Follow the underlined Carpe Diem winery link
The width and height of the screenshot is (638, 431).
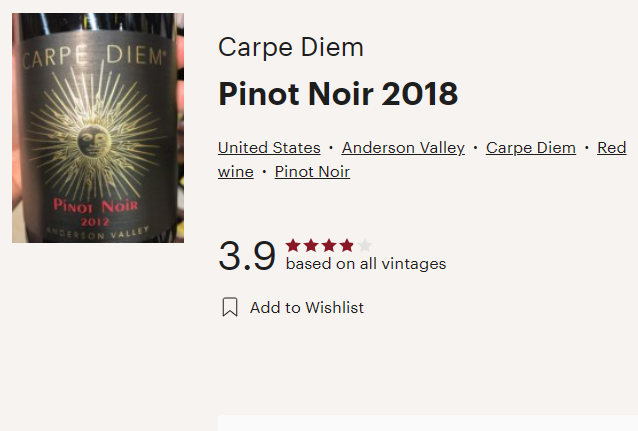click(531, 148)
